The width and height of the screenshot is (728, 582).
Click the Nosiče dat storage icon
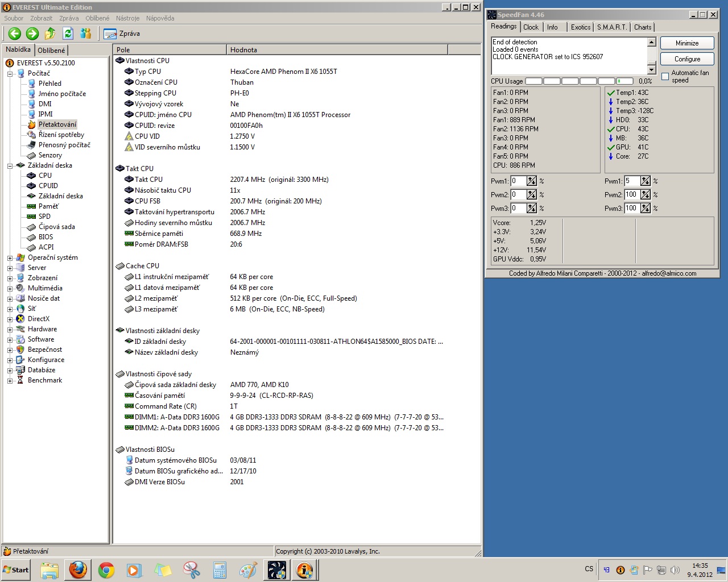coord(20,298)
